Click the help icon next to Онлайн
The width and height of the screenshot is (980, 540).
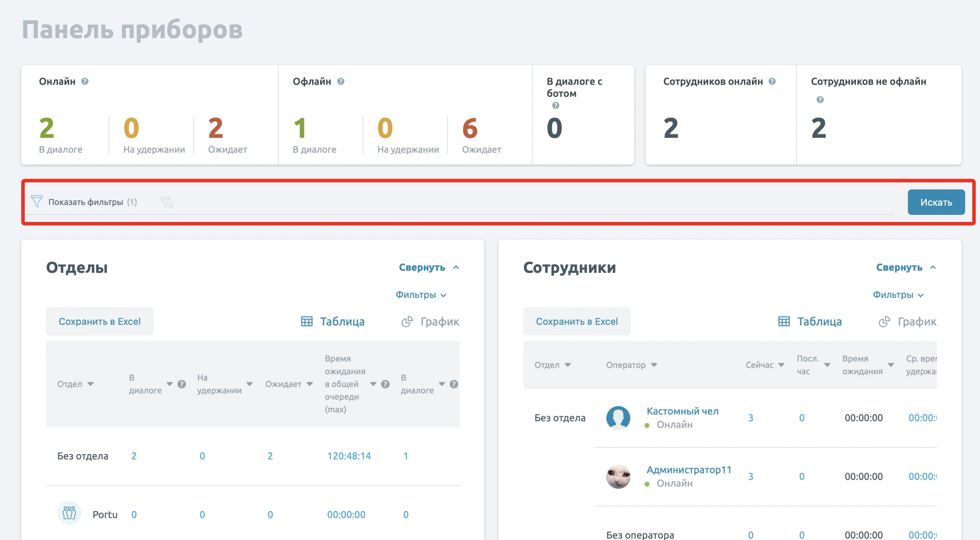click(x=85, y=81)
